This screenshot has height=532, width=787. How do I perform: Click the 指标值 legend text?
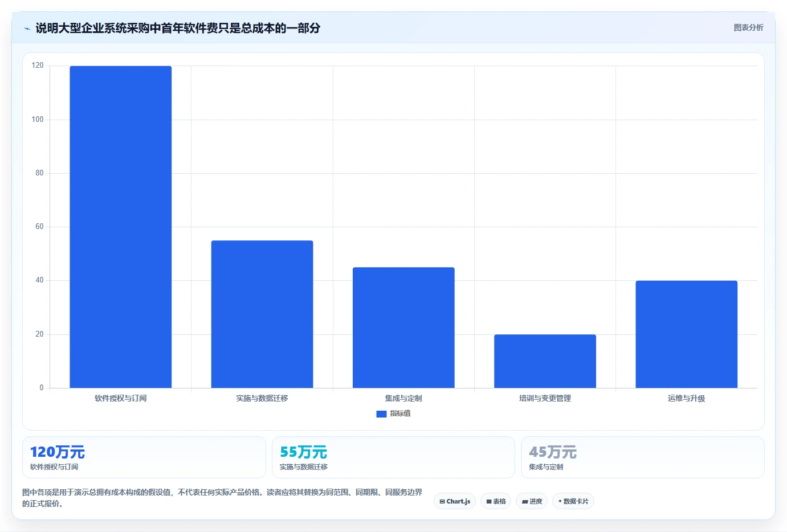coord(400,414)
